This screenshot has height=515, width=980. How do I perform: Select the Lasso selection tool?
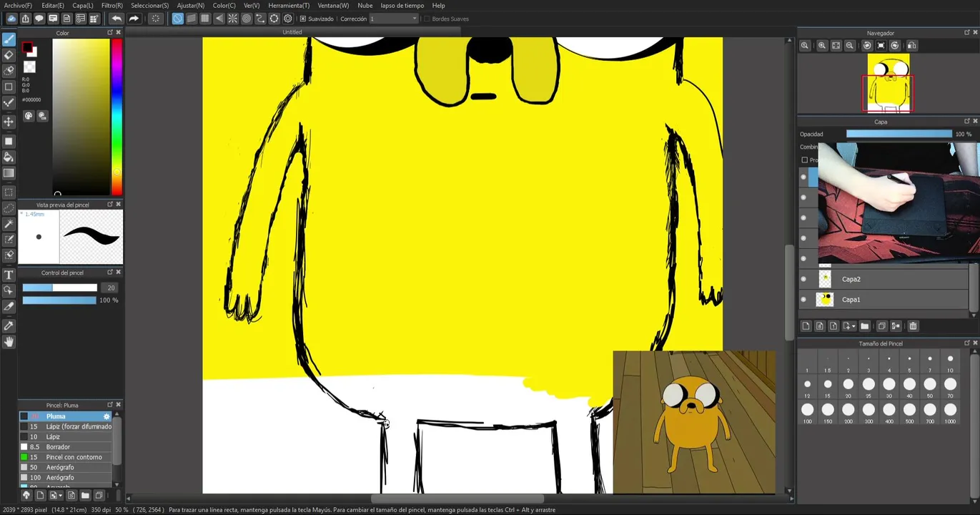pyautogui.click(x=9, y=208)
